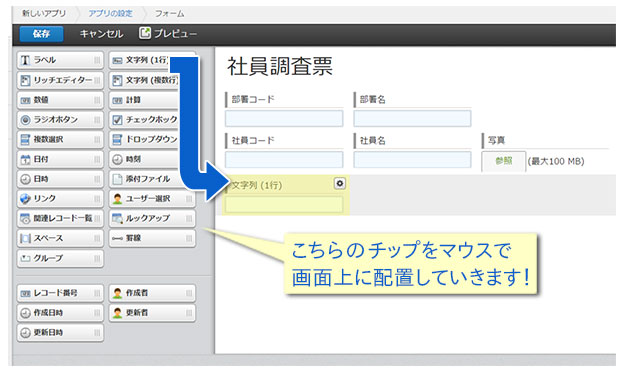Viewport: 624px width, 372px height.
Task: Select the グループ field chip
Action: (x=60, y=258)
